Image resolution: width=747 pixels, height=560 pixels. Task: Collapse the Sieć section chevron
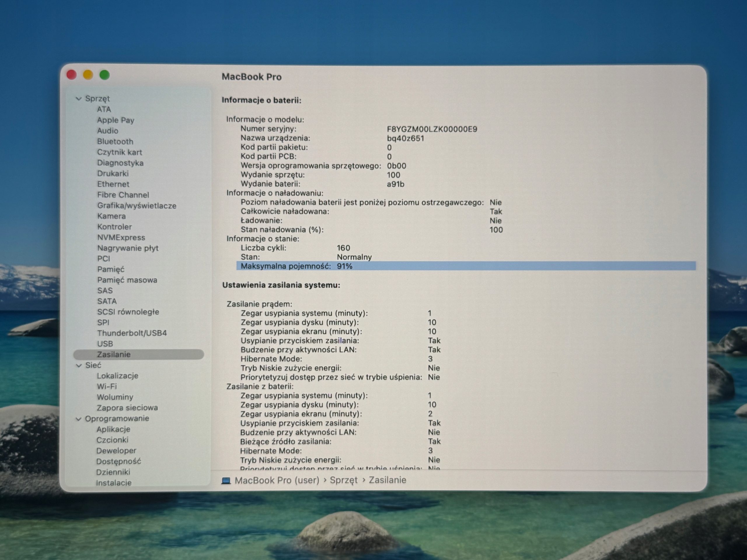coord(79,365)
